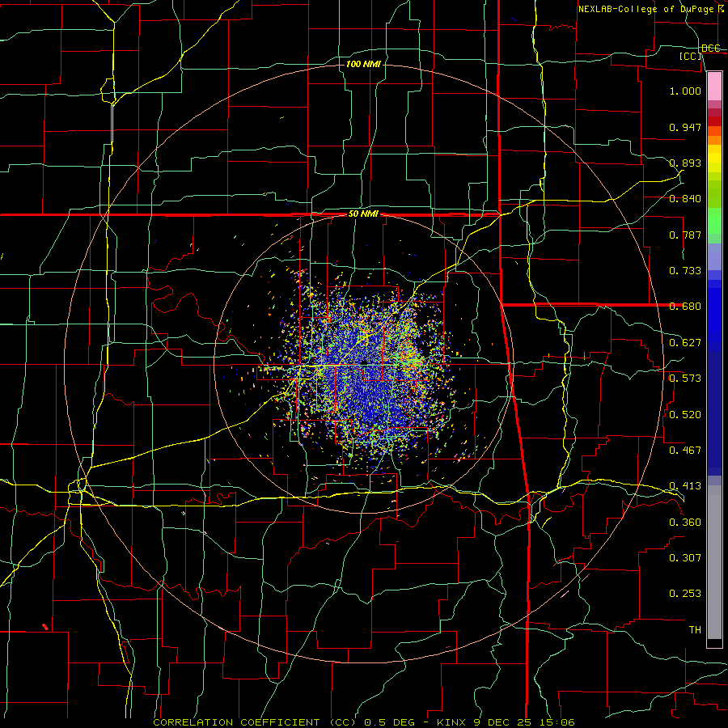This screenshot has width=728, height=728.
Task: Select the 0.947 legend value
Action: coord(685,127)
